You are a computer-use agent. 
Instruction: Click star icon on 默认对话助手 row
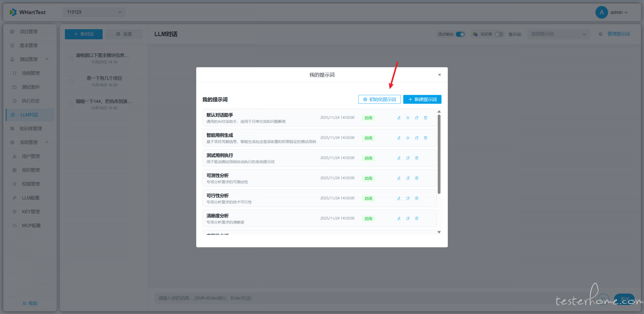[x=408, y=118]
